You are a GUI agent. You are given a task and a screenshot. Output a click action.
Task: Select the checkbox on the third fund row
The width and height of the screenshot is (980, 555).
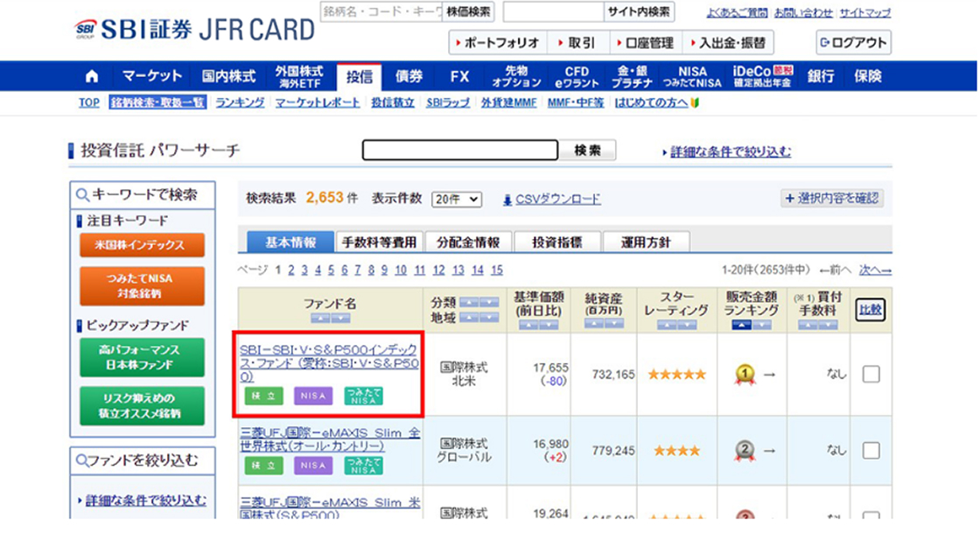coord(871,512)
